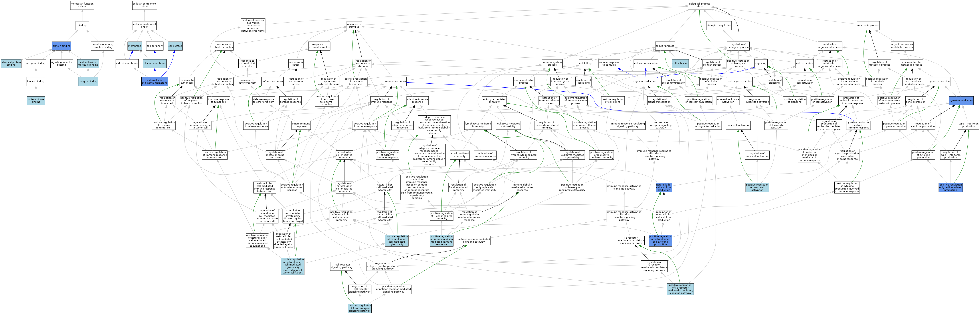Select the 'adaptive immune response' node
The image size is (980, 314).
point(417,101)
